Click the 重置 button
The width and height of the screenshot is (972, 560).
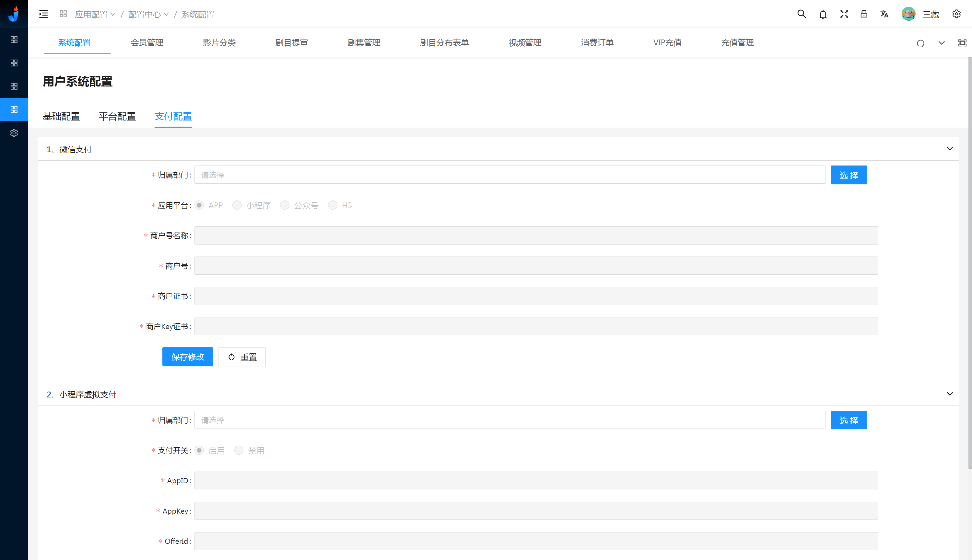(242, 357)
